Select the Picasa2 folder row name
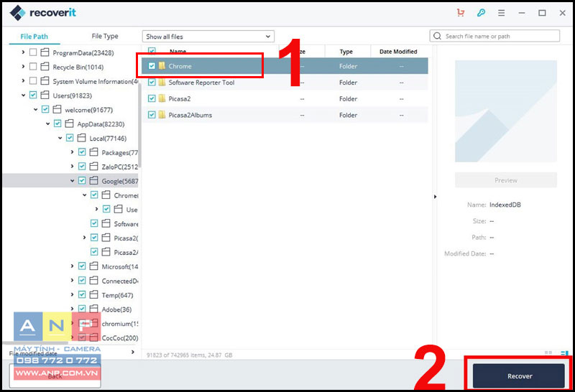 179,98
